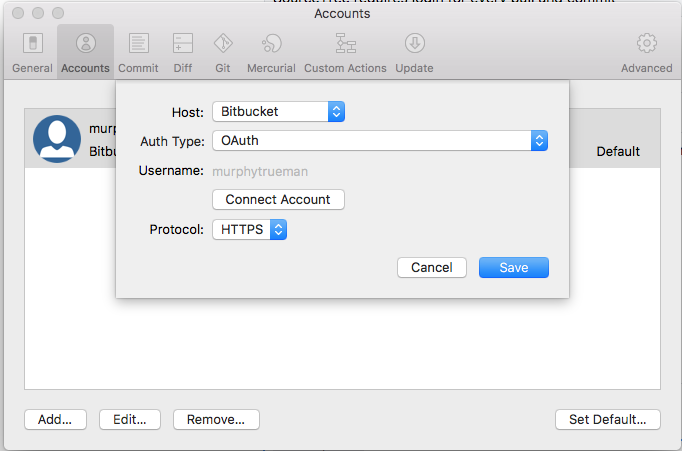
Task: Open the Update preferences pane
Action: tap(415, 52)
